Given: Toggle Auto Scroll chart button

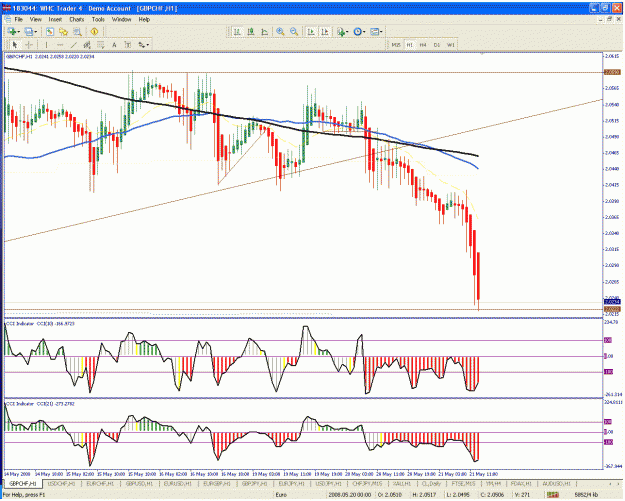Looking at the screenshot, I should point(311,31).
